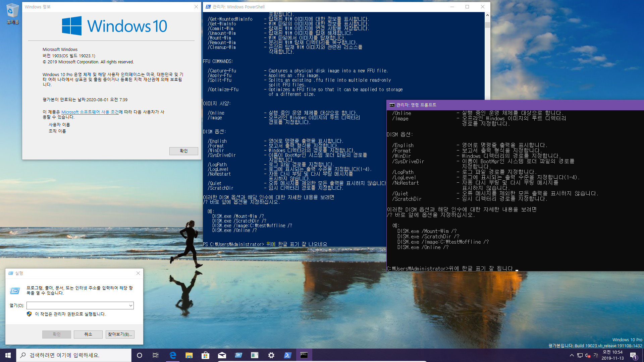Click the PowerShell title bar icon
The width and height of the screenshot is (644, 362).
(208, 7)
